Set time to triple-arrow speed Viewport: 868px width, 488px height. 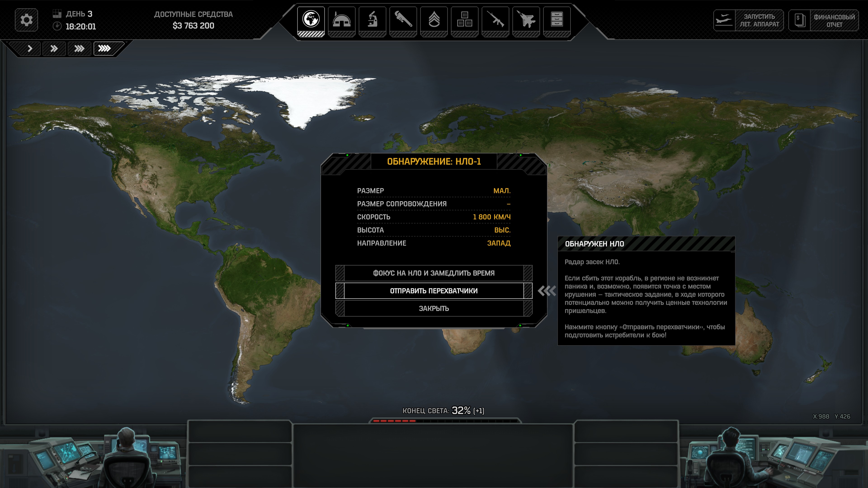tap(79, 49)
